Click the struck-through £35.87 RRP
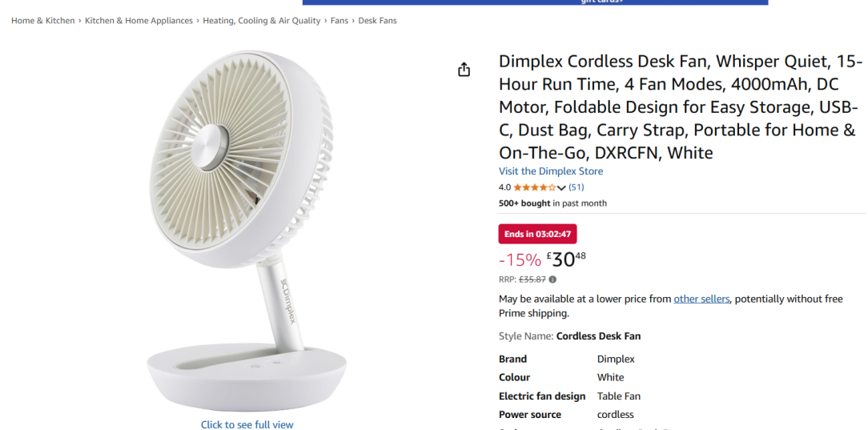The image size is (868, 430). coord(532,279)
